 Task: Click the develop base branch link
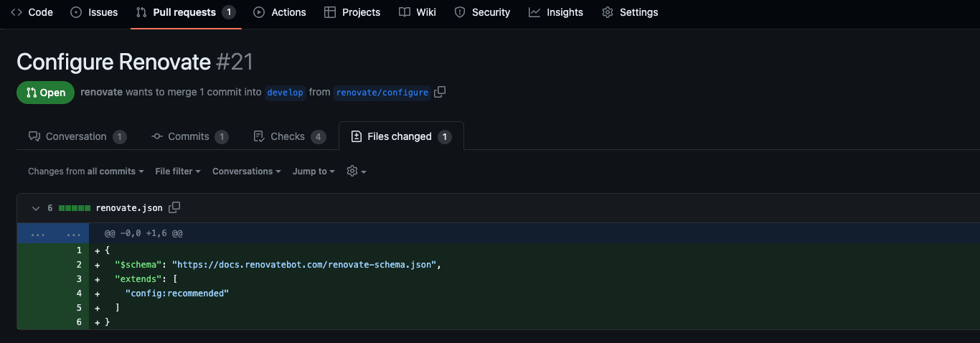coord(285,93)
